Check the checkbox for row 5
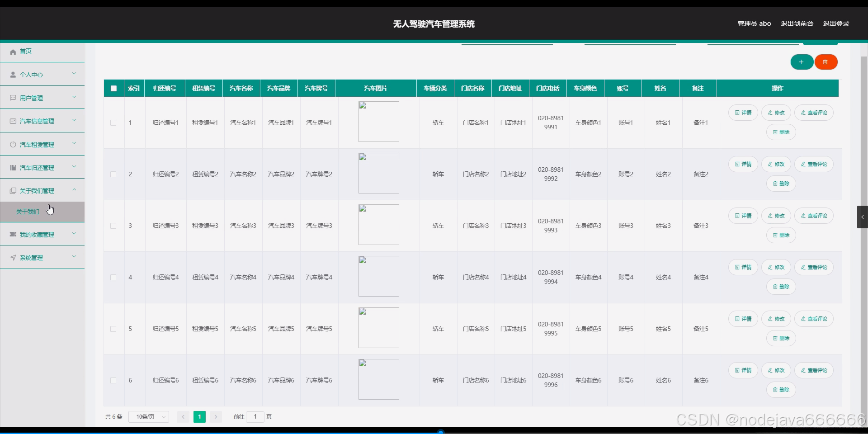 point(113,329)
